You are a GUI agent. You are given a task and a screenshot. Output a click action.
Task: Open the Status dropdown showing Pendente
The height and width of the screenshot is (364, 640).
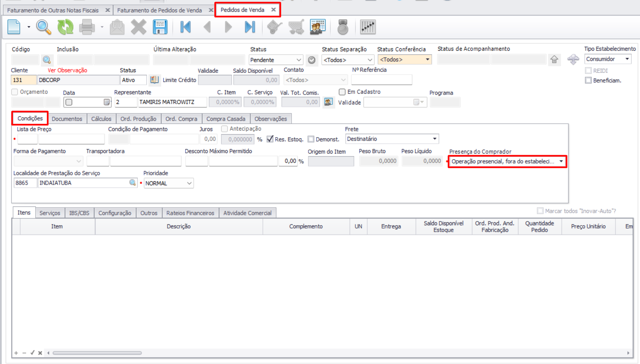[276, 60]
